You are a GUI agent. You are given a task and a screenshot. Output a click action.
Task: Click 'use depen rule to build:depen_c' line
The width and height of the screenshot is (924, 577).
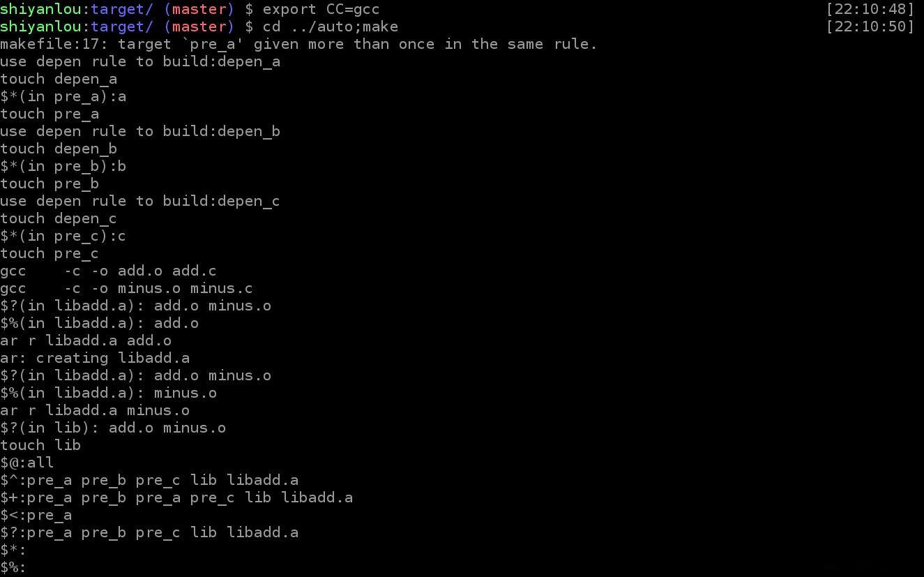coord(140,201)
